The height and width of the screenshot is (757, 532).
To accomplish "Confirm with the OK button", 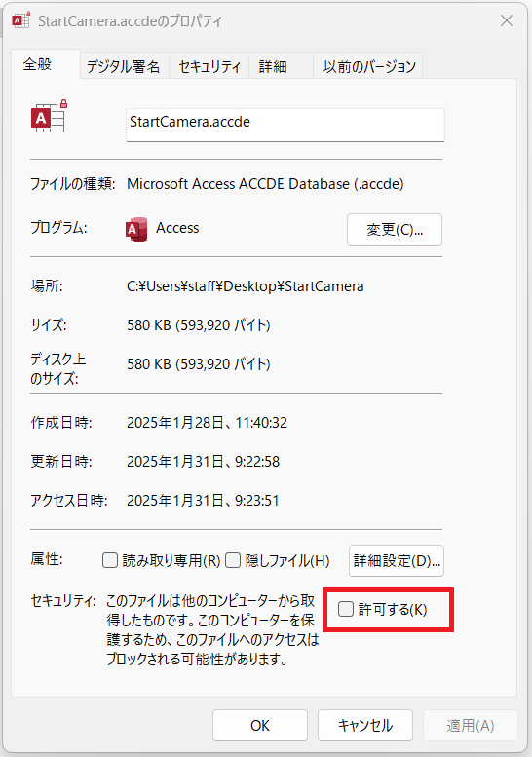I will click(x=260, y=725).
